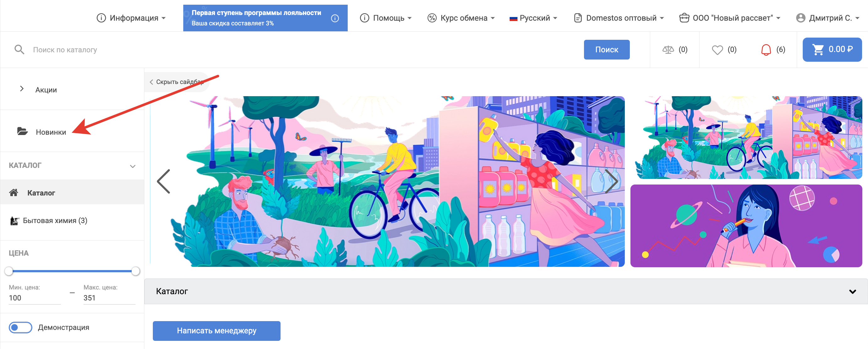Click the compare scales icon
This screenshot has height=349, width=868.
(668, 50)
